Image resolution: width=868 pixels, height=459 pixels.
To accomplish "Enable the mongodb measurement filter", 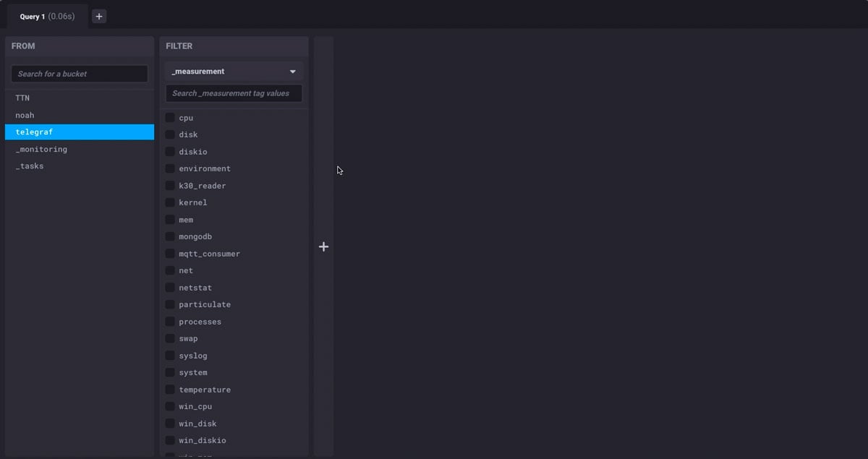I will pos(170,236).
